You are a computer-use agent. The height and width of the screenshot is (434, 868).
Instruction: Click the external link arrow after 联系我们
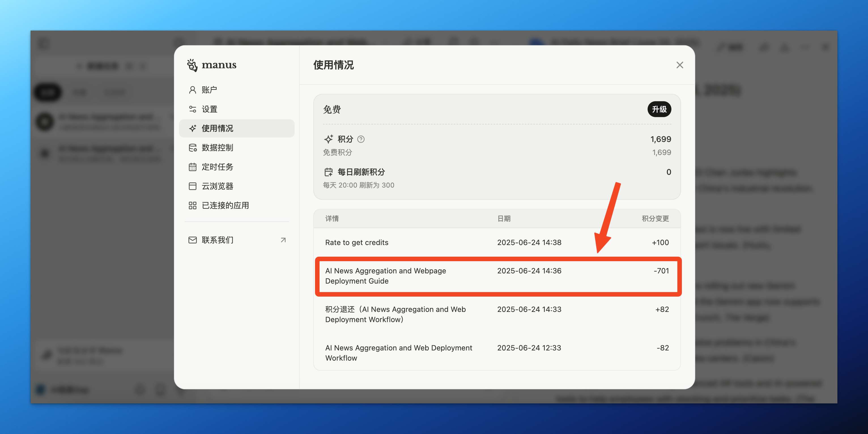(283, 240)
